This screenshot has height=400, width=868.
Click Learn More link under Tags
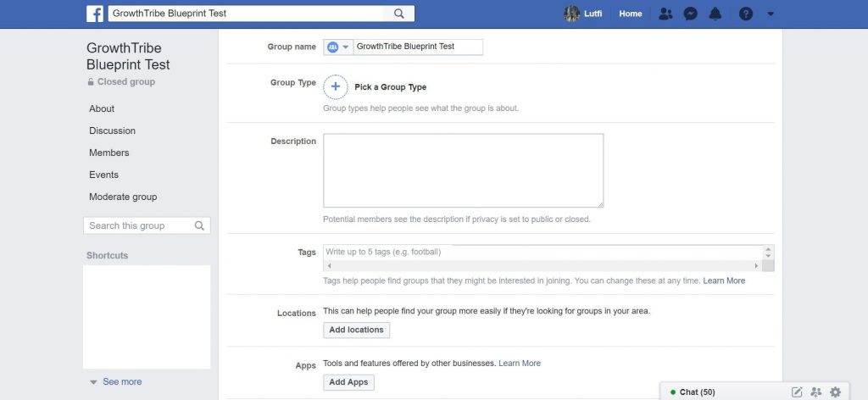click(724, 281)
